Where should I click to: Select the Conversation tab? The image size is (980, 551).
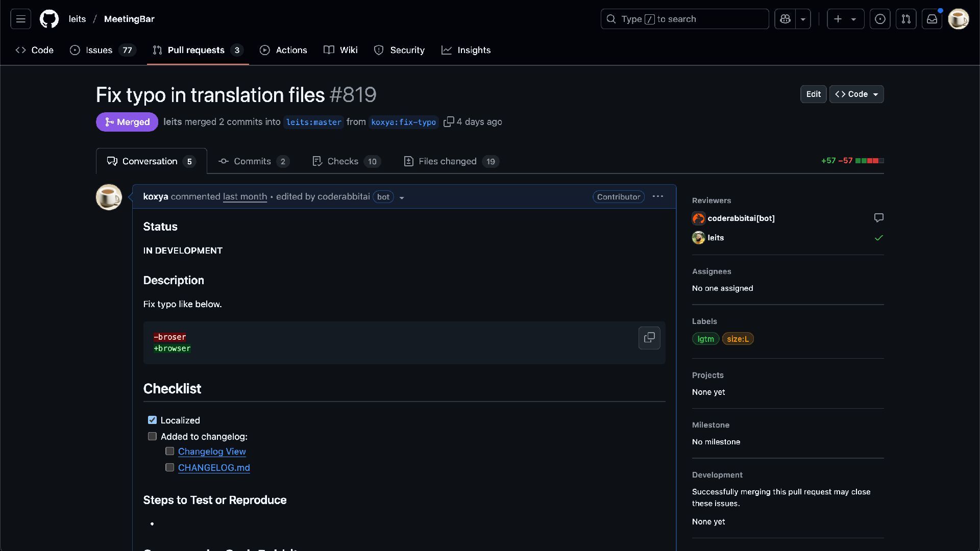[x=151, y=161]
